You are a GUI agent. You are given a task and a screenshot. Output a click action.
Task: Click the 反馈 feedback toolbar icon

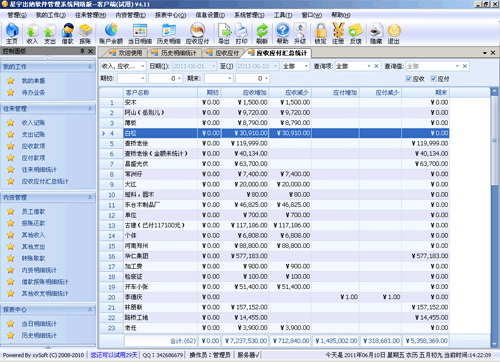tap(356, 33)
